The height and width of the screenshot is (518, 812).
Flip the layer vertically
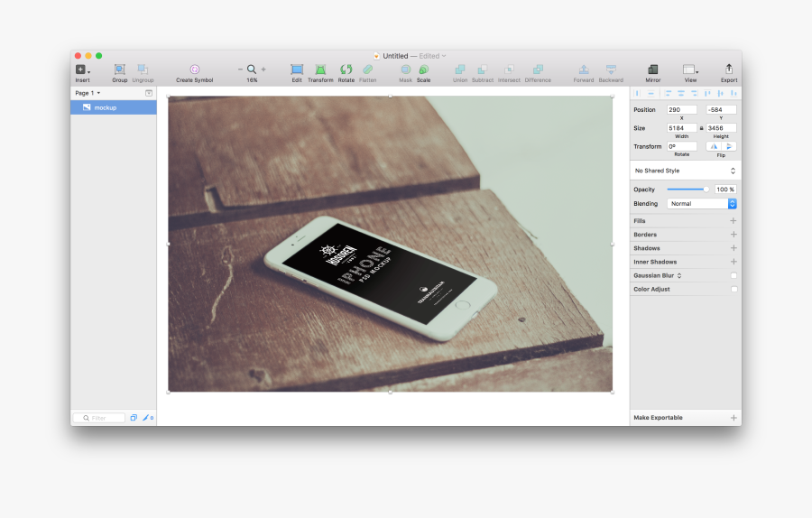click(729, 146)
